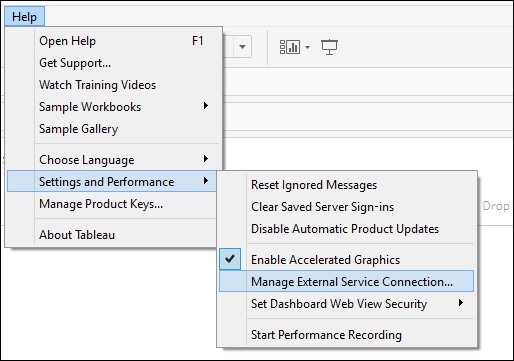Screen dimensions: 514x361
Task: Click Start Performance Recording
Action: click(346, 335)
